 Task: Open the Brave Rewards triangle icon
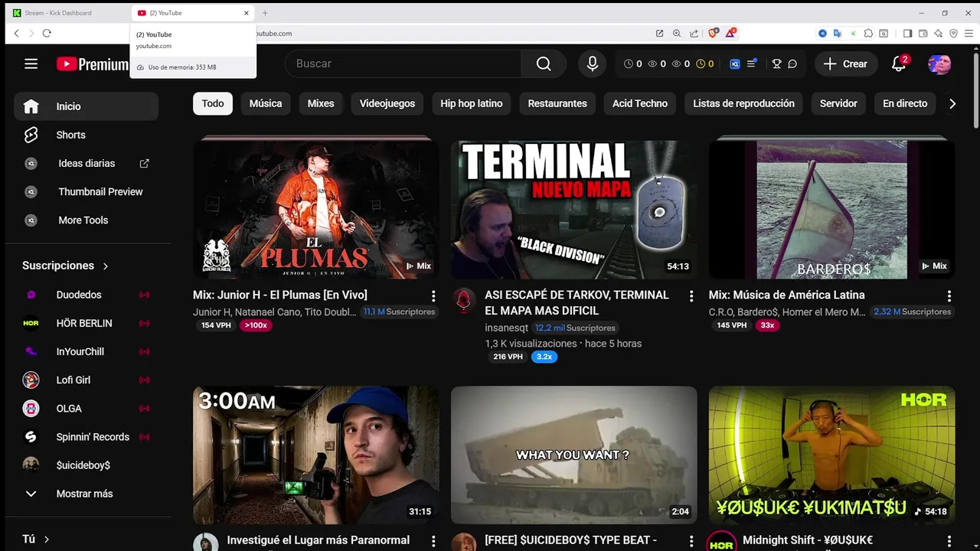click(x=730, y=33)
